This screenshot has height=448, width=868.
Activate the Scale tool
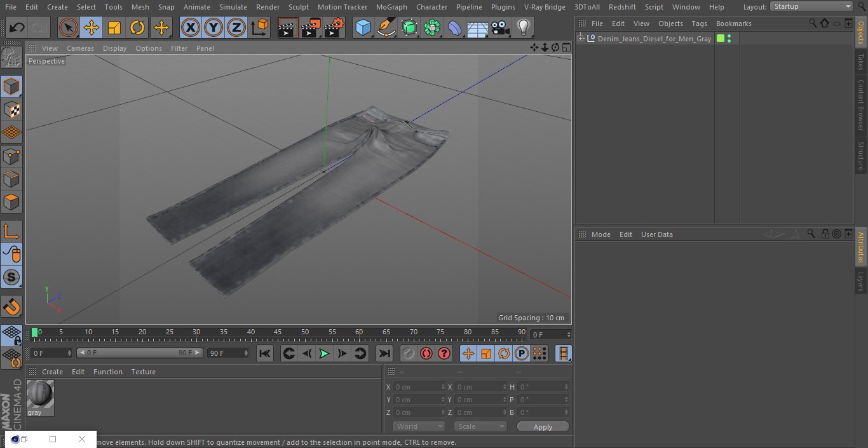[114, 27]
